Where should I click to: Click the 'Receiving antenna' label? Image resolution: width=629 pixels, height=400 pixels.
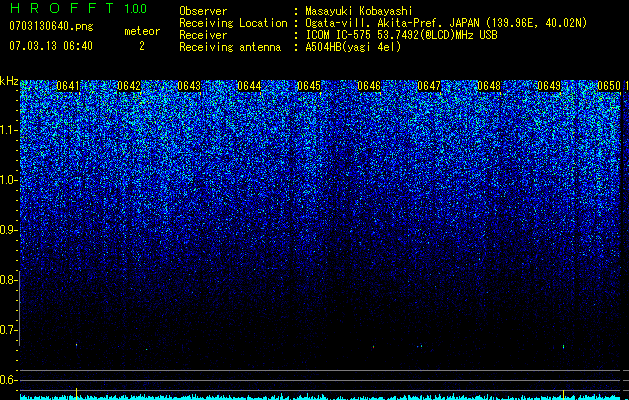pos(230,47)
